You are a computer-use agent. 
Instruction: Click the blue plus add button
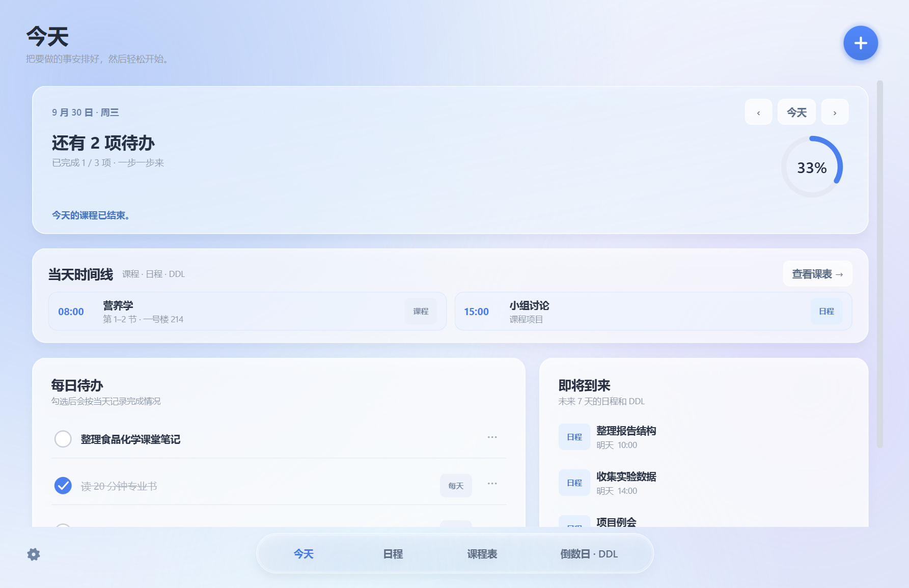[x=861, y=43]
